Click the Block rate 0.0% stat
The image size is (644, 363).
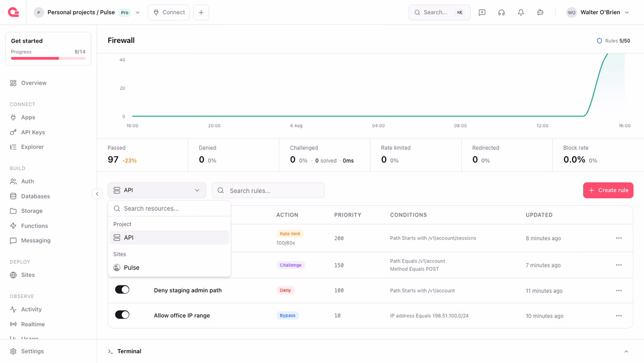(x=598, y=155)
